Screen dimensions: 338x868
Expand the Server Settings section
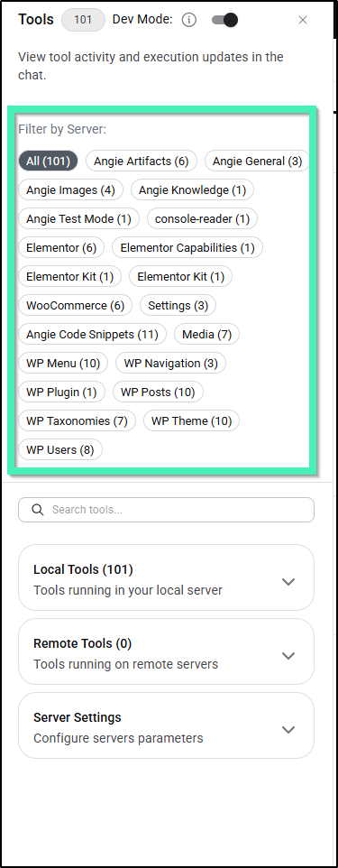[x=166, y=725]
